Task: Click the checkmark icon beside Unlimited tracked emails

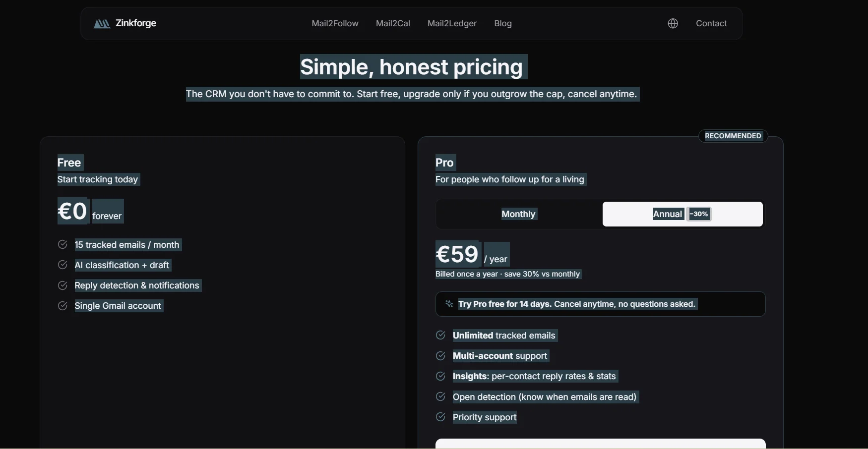Action: [x=440, y=335]
